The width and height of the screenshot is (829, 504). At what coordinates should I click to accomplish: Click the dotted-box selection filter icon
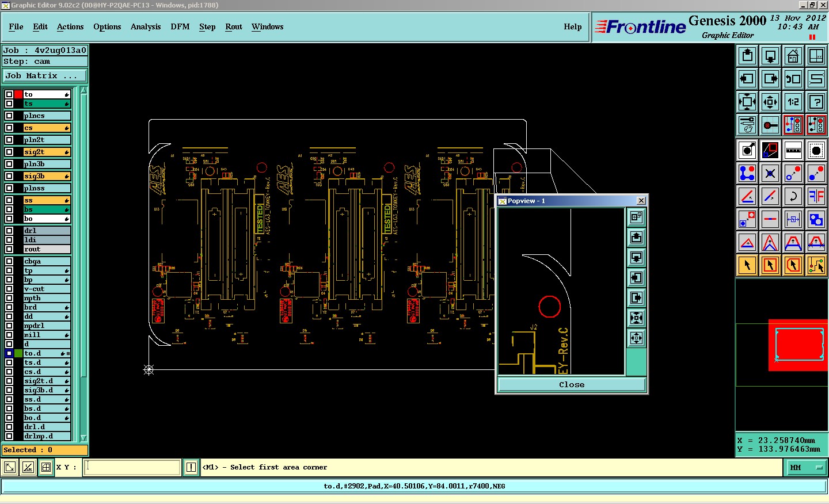pos(816,150)
